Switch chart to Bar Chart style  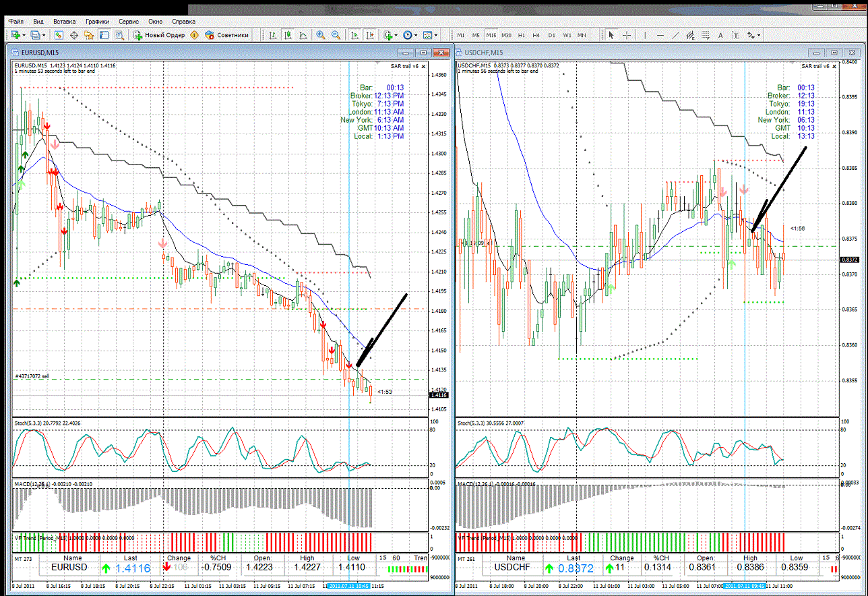[272, 34]
